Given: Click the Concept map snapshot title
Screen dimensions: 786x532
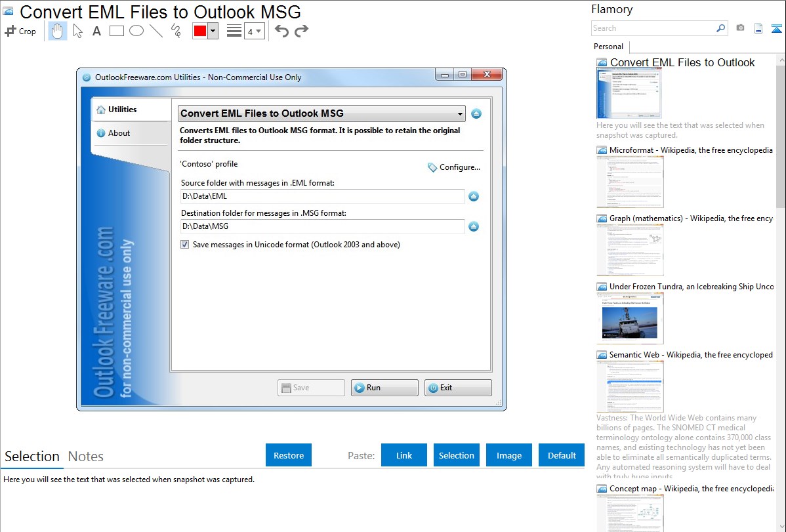Looking at the screenshot, I should 692,488.
